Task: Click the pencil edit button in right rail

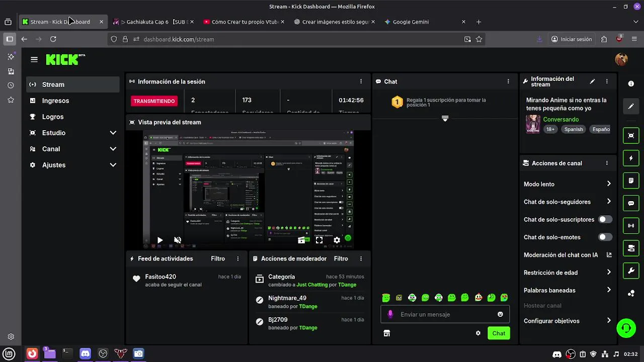Action: 631,107
